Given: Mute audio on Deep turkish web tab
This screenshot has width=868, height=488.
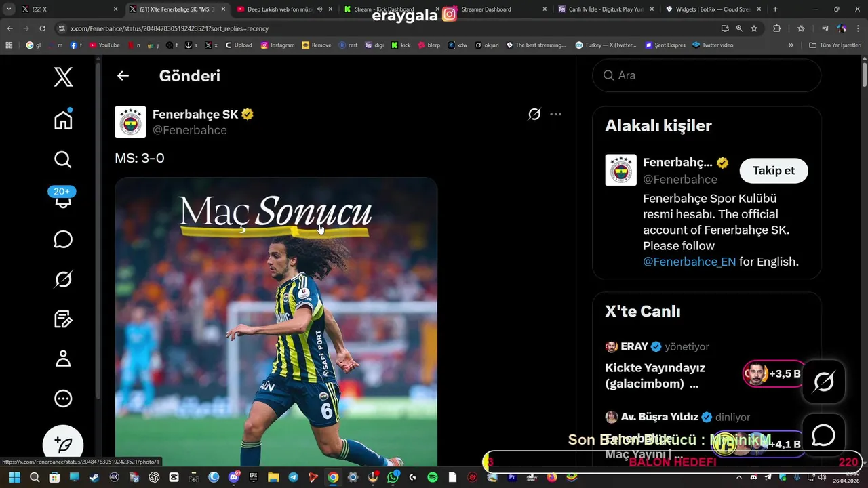Looking at the screenshot, I should [x=319, y=9].
